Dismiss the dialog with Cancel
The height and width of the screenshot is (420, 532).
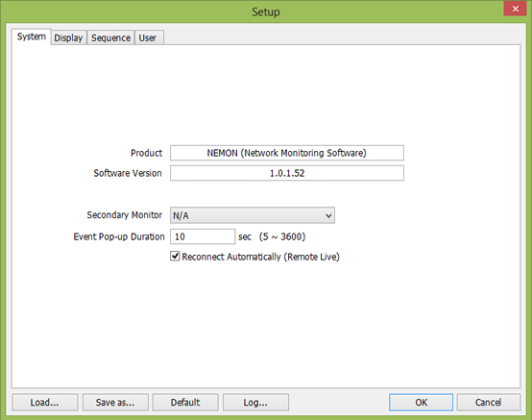pyautogui.click(x=488, y=403)
